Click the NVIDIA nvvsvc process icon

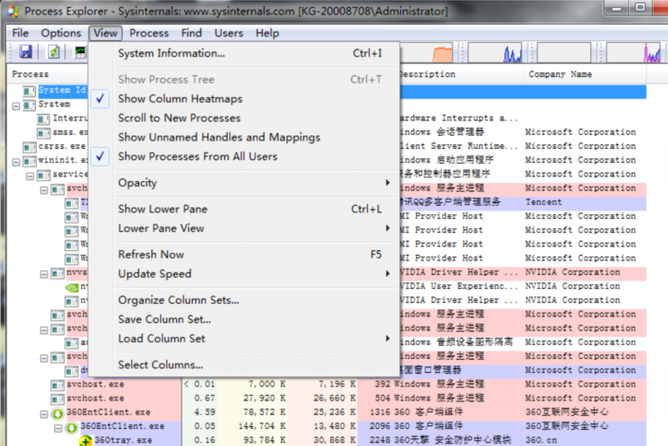[x=57, y=272]
